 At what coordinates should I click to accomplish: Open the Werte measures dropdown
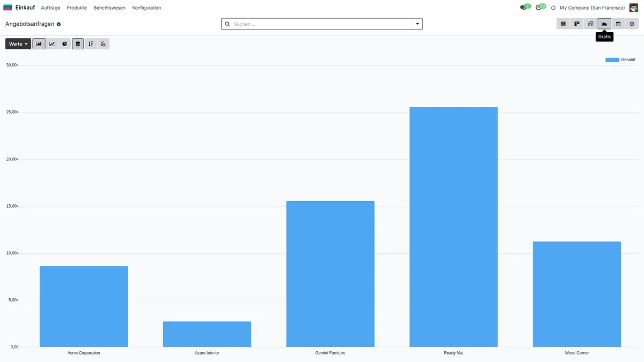click(18, 44)
